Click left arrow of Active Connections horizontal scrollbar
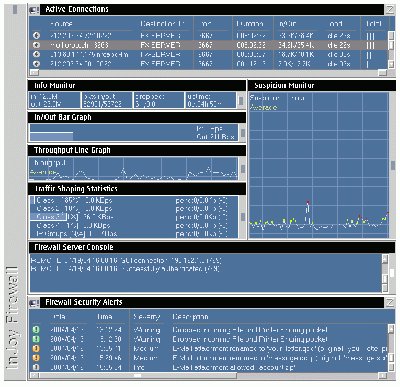Image resolution: width=400 pixels, height=387 pixels. (x=34, y=72)
